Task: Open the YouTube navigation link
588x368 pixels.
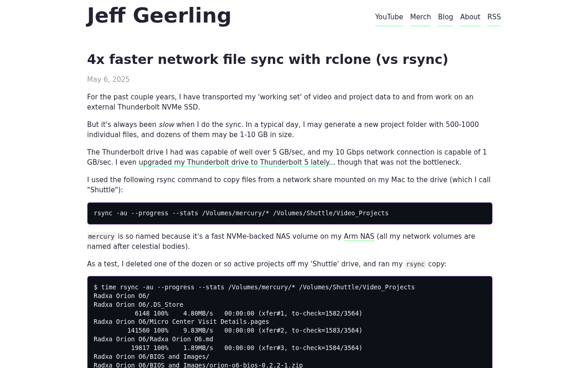Action: (x=389, y=17)
